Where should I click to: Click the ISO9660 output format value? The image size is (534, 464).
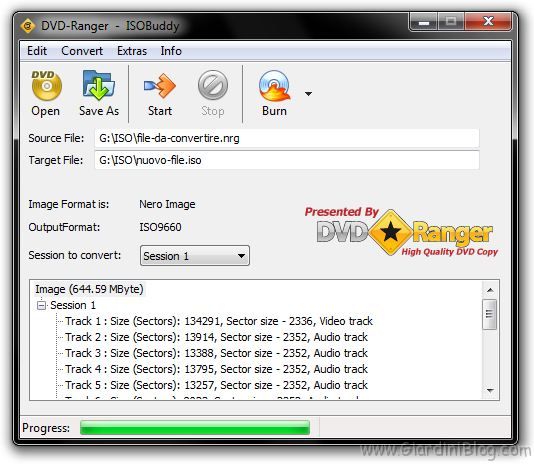coord(160,227)
